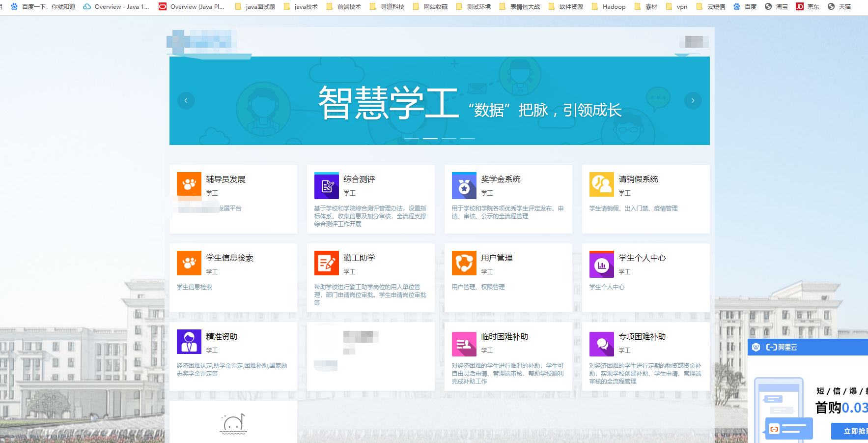Open the 表情包大战 bookmark folder
The width and height of the screenshot is (868, 443).
[519, 6]
